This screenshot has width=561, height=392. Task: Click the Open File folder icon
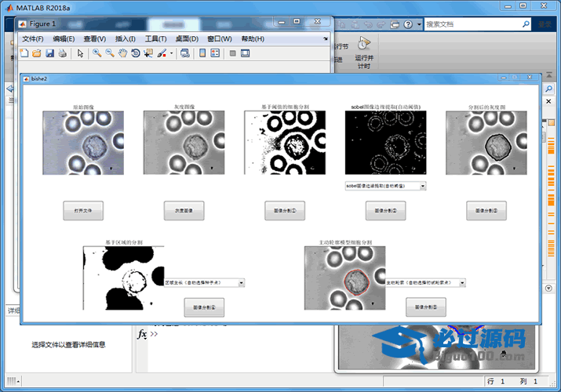click(36, 53)
